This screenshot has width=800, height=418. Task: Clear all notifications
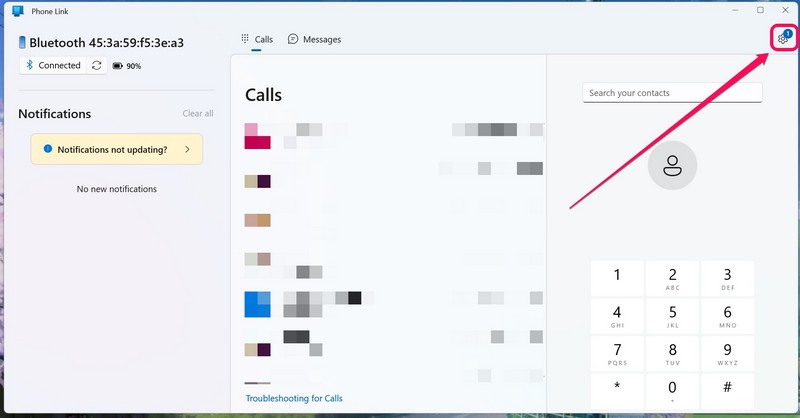tap(198, 113)
